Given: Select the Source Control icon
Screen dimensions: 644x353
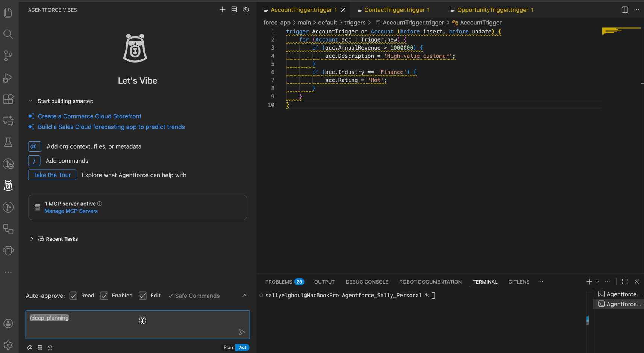Looking at the screenshot, I should coord(8,56).
